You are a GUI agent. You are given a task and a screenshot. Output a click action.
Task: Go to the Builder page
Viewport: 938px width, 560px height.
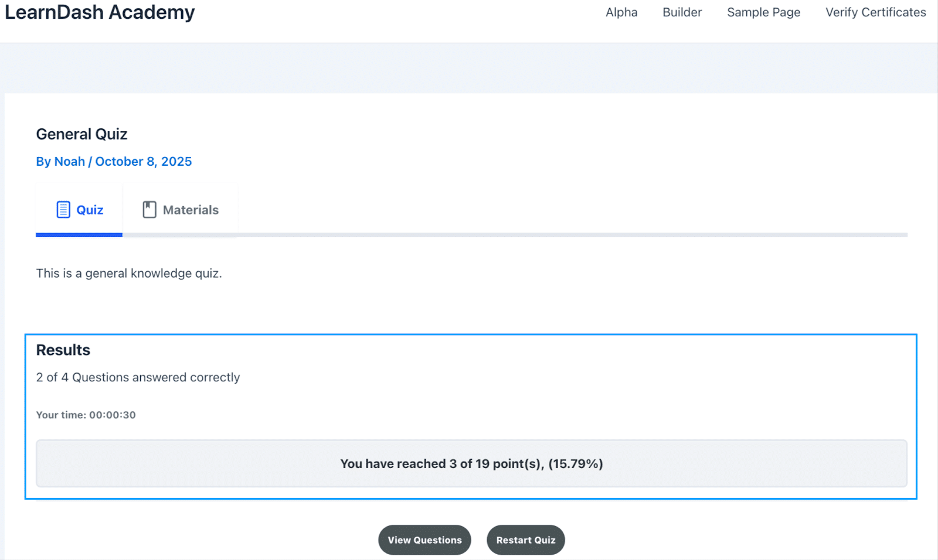point(682,12)
